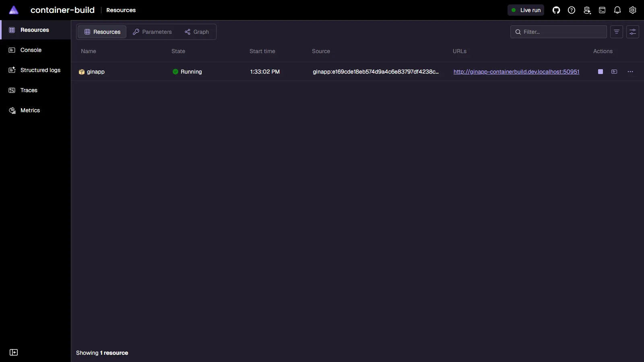Image resolution: width=644 pixels, height=362 pixels.
Task: Stop the ginapp resource
Action: [x=601, y=72]
